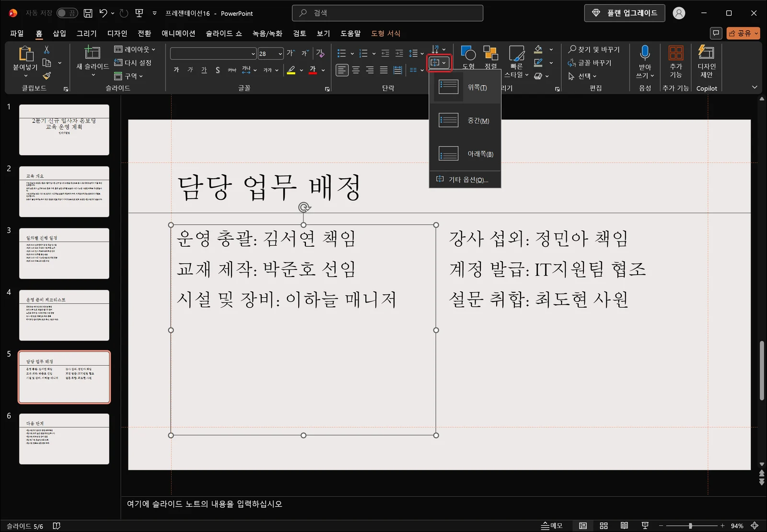
Task: Click the Upgrade Plan (플랜 업그레이드) button
Action: (x=625, y=13)
